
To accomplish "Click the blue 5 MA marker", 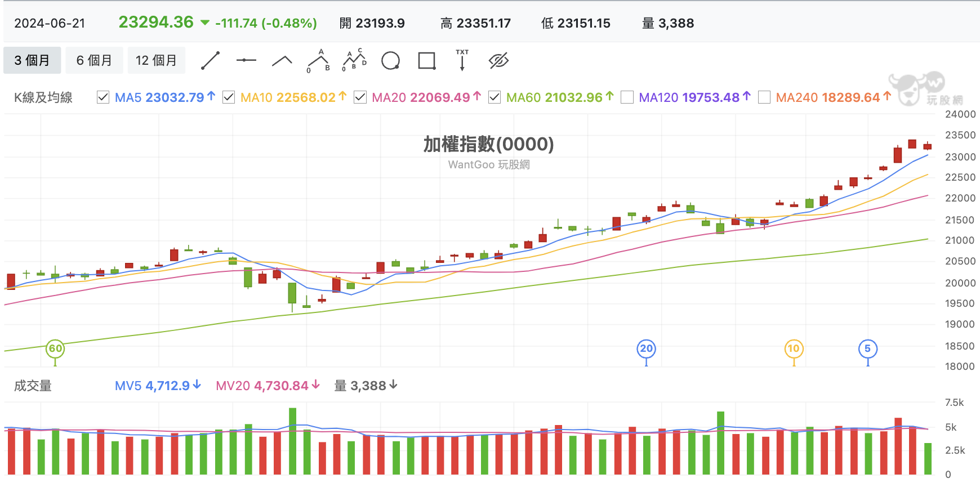I will [x=868, y=348].
